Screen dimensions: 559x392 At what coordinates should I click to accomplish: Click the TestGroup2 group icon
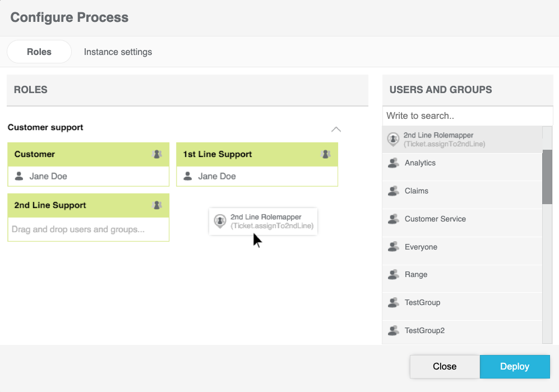[392, 330]
